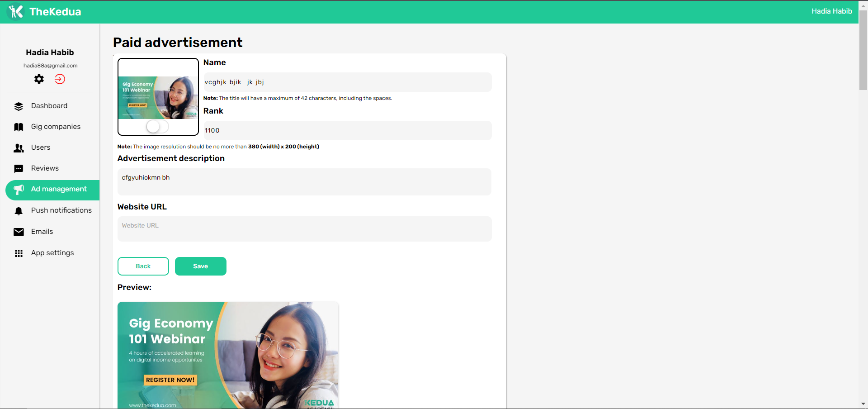Click the TheKedua logo icon
Screen dimensions: 868x409
(x=16, y=12)
